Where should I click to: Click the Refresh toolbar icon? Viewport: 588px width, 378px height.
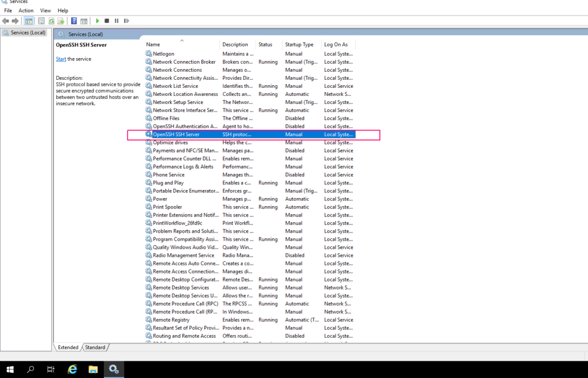point(52,21)
